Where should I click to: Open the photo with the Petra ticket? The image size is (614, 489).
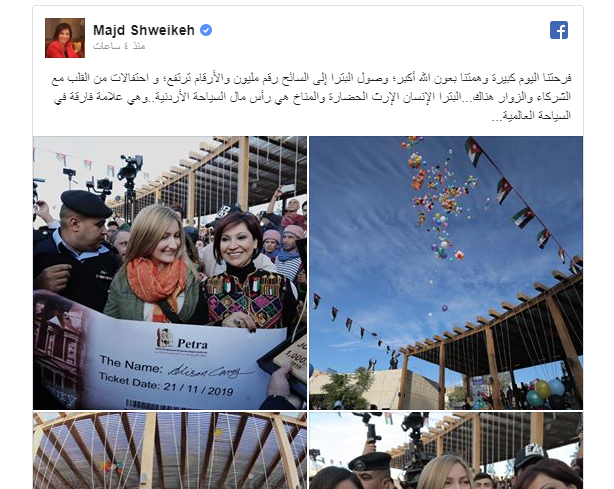[x=170, y=273]
